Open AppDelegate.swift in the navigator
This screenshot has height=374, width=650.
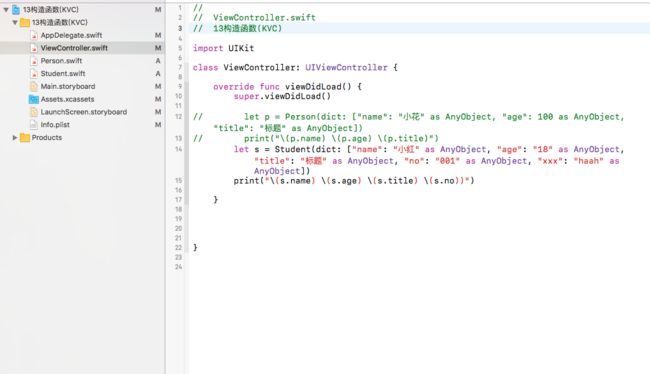pyautogui.click(x=71, y=35)
